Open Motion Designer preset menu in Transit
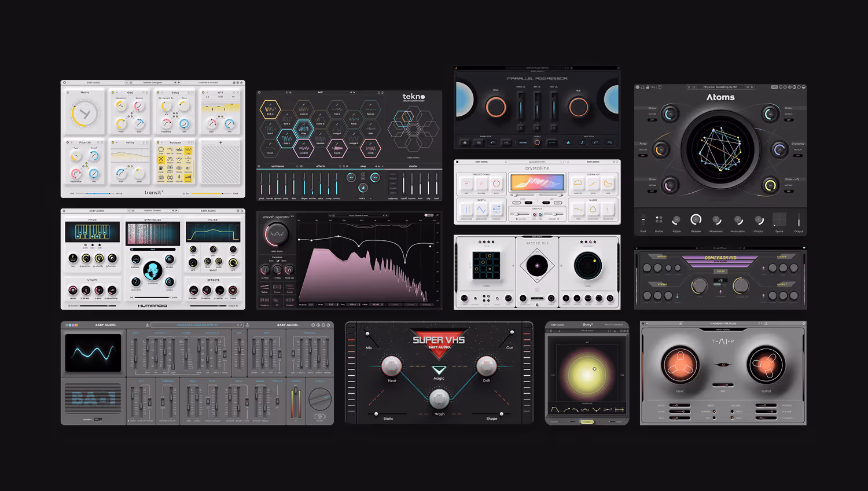 coord(153,82)
